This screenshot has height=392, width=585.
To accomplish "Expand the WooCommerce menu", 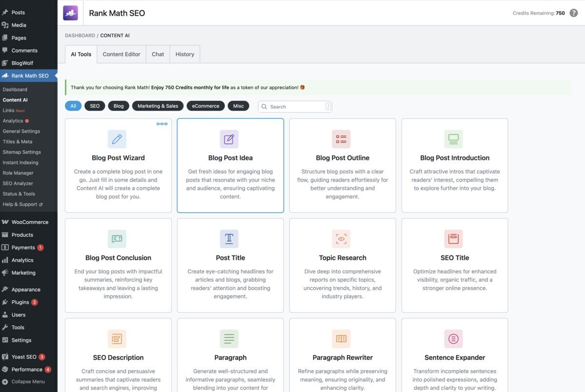I will (x=29, y=222).
